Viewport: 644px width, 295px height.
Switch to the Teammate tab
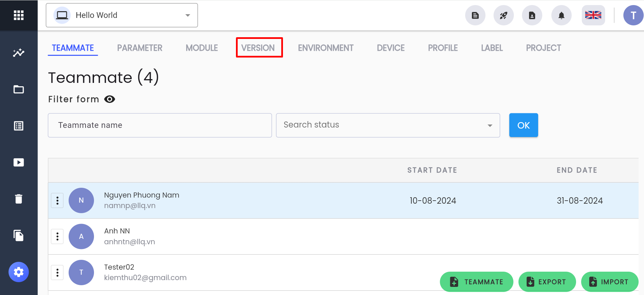click(73, 48)
